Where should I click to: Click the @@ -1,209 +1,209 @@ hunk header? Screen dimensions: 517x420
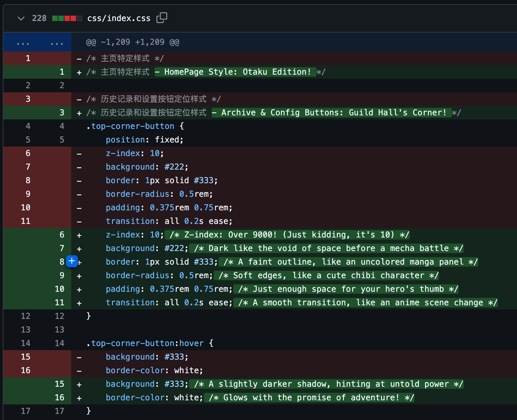coord(133,42)
